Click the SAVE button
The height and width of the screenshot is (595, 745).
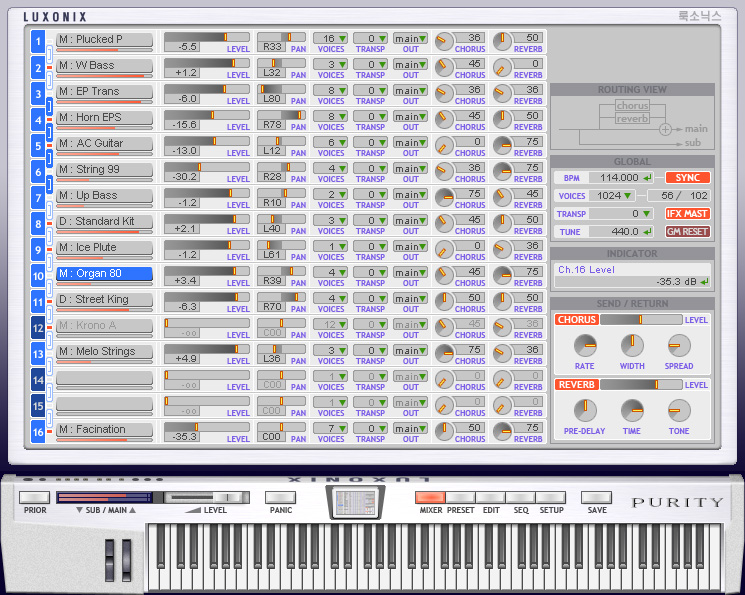coord(597,498)
